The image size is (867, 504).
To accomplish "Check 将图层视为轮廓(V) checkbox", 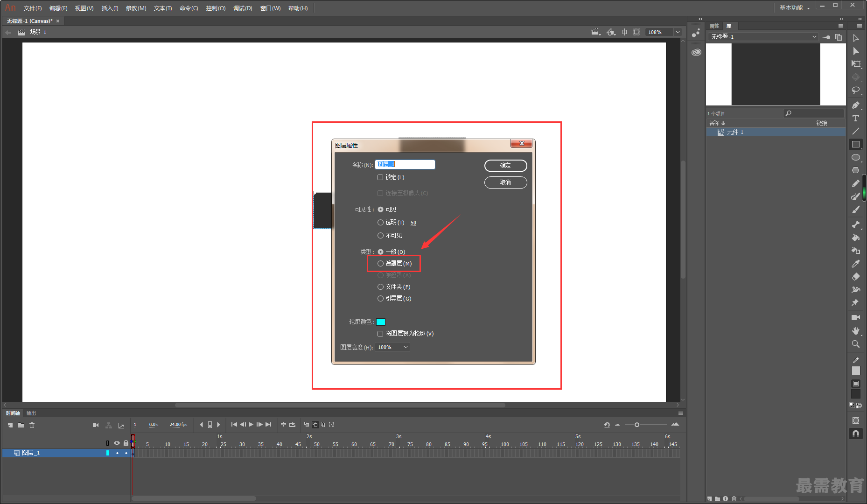I will tap(380, 334).
